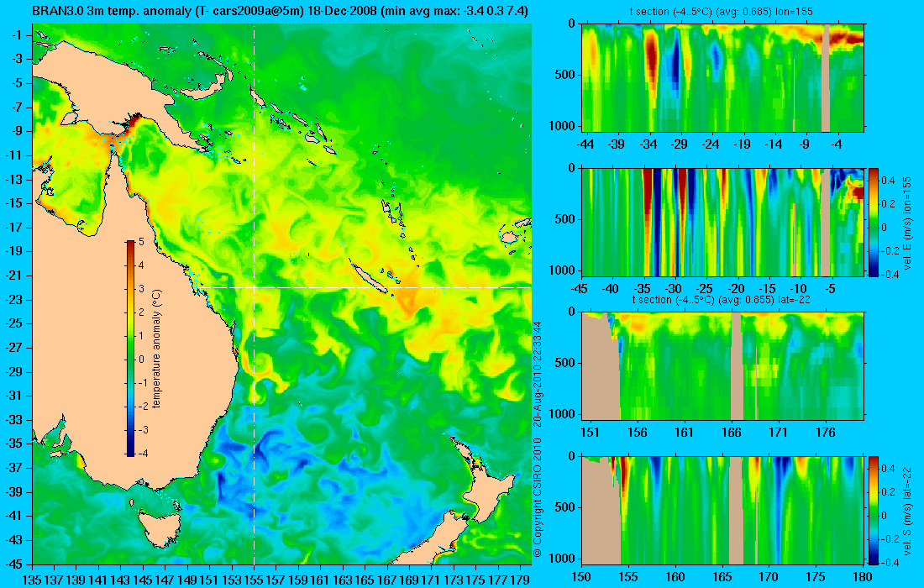This screenshot has height=588, width=924.
Task: Click the 165 longitude tick on main map
Action: tap(365, 580)
